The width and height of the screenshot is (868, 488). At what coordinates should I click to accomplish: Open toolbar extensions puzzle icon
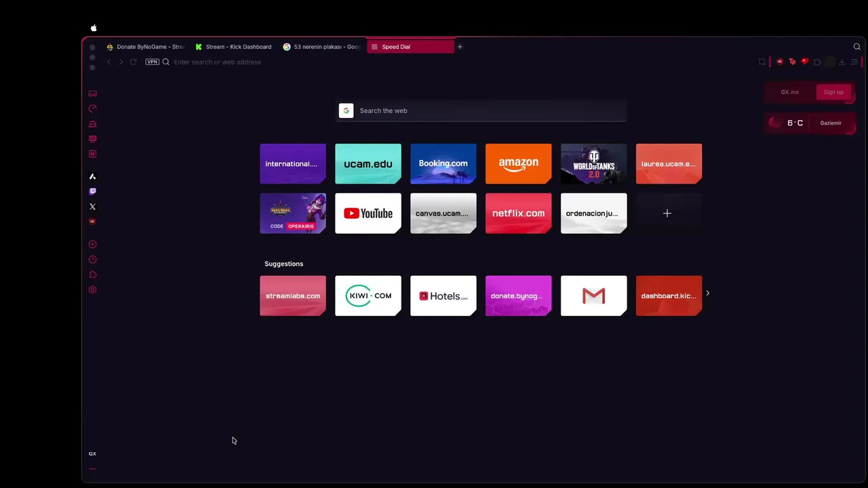pos(817,62)
